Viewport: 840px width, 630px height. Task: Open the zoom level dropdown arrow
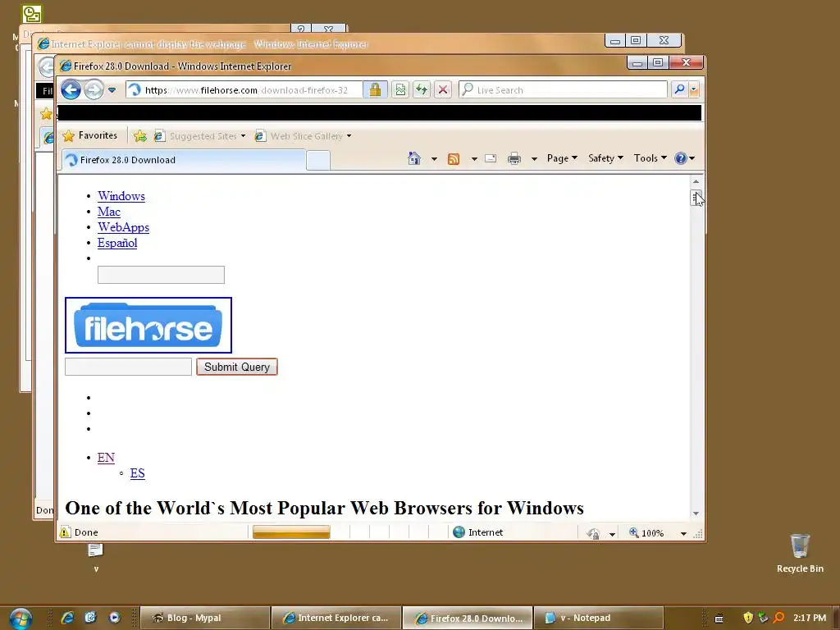point(683,533)
